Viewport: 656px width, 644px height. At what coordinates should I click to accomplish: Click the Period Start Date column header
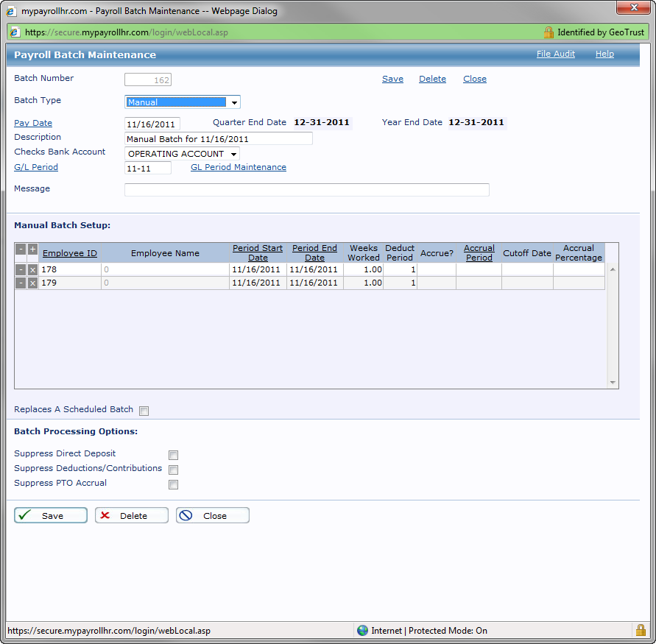(x=258, y=253)
